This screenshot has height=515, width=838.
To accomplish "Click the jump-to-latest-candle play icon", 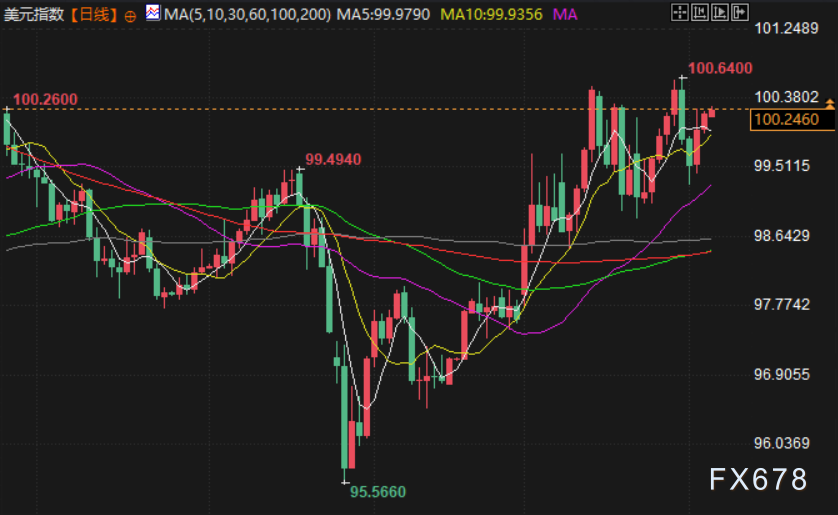I will click(x=720, y=13).
